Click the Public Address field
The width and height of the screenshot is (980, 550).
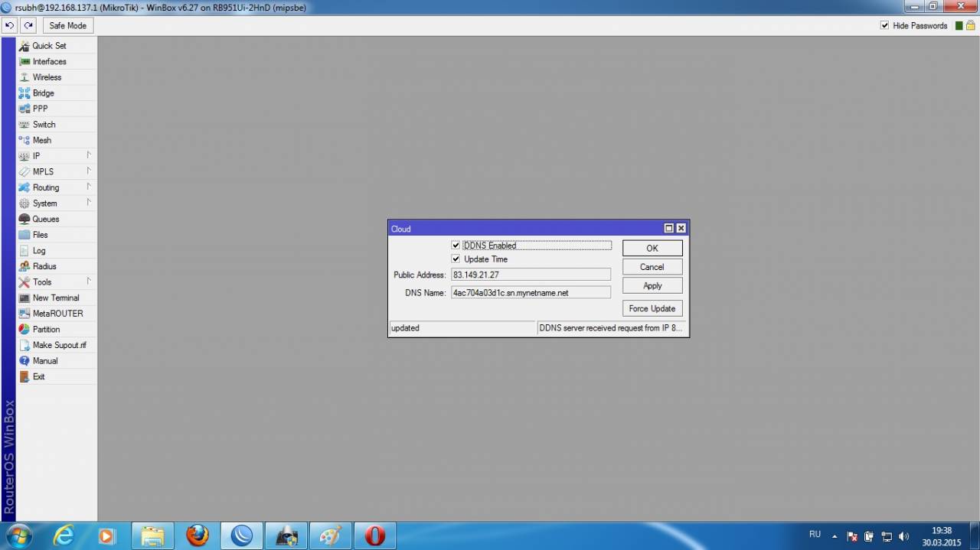click(531, 275)
